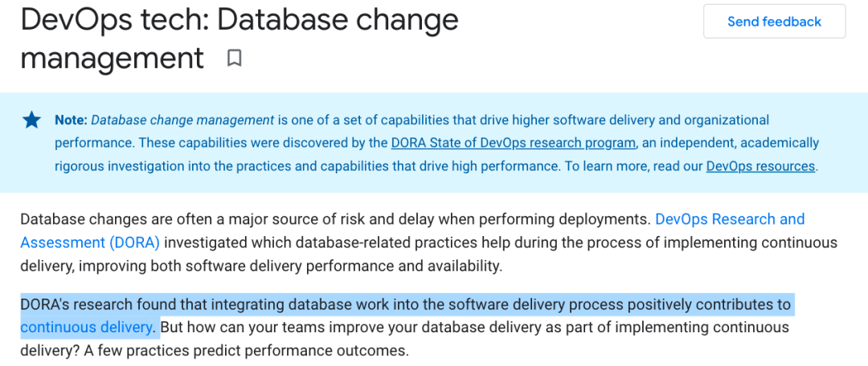Click the Send feedback button
Screen dimensions: 868x366
coord(774,22)
